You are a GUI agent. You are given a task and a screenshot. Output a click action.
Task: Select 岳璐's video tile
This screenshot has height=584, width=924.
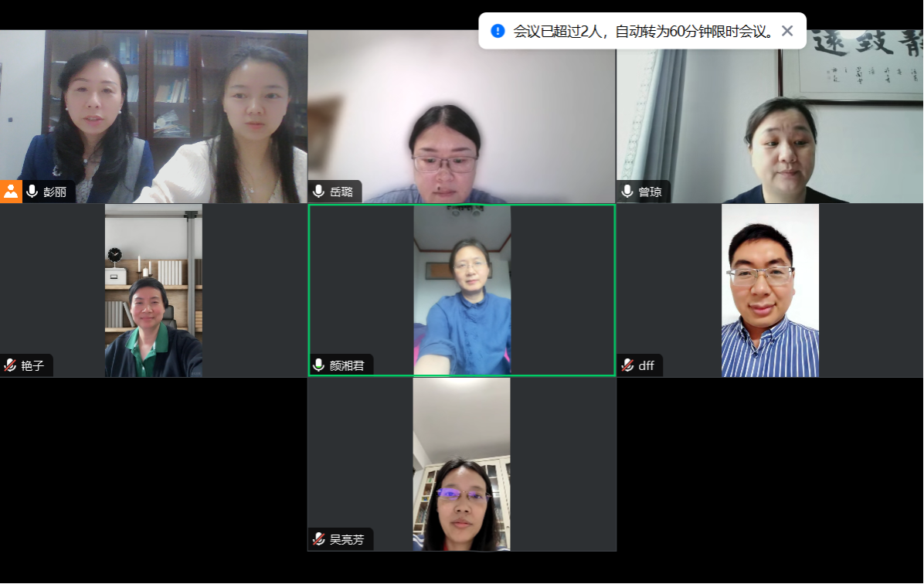[462, 117]
